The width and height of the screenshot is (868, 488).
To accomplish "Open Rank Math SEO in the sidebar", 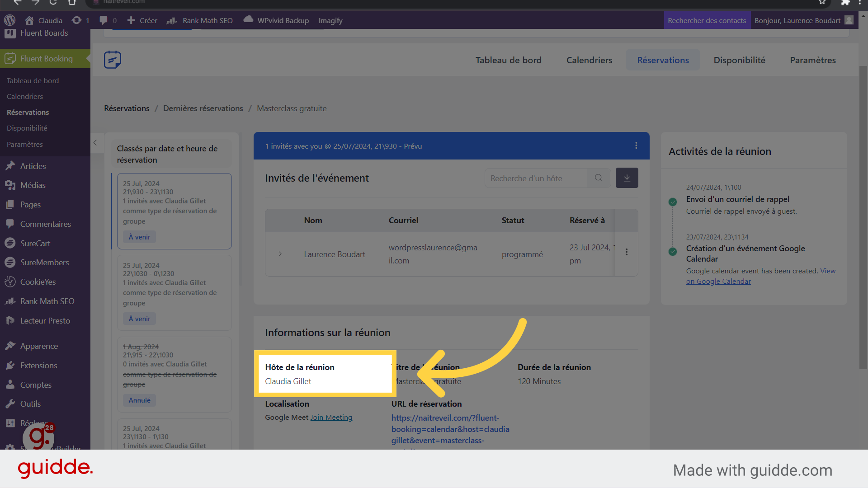I will click(47, 301).
